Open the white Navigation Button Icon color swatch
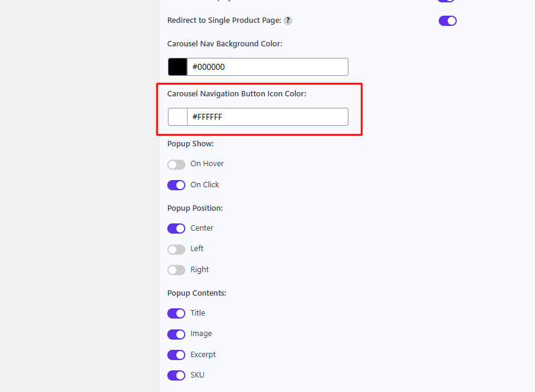Image resolution: width=535 pixels, height=392 pixels. click(x=178, y=117)
